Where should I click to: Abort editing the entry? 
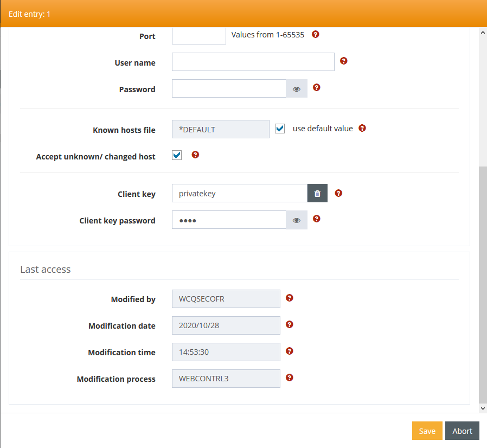tap(462, 431)
